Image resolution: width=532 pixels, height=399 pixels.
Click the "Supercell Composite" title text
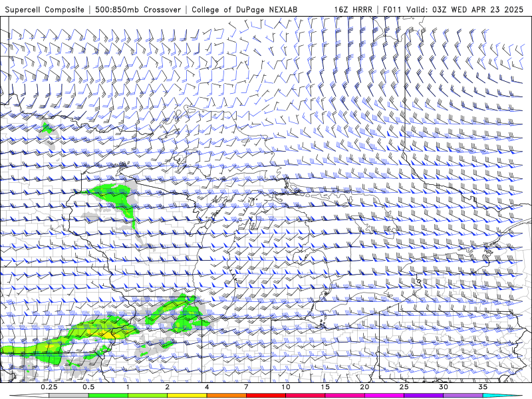[x=45, y=10]
